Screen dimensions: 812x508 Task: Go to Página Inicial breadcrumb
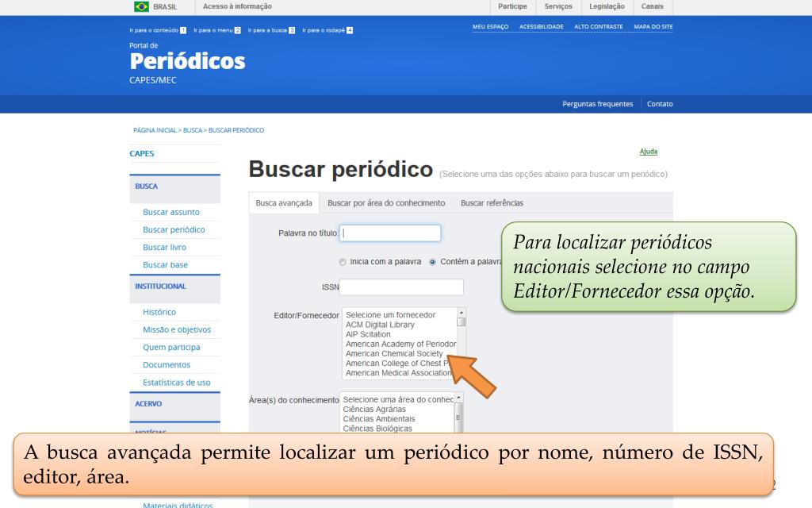tap(155, 130)
